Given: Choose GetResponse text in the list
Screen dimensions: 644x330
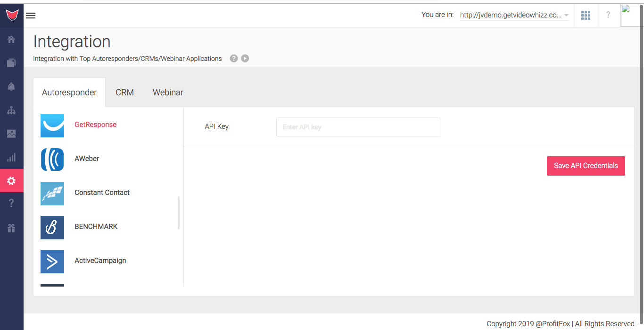Looking at the screenshot, I should [96, 125].
